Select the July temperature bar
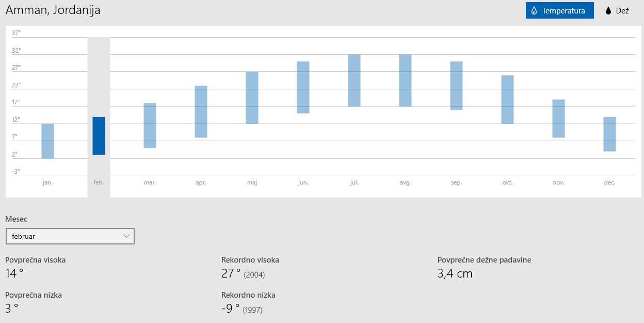This screenshot has width=644, height=323. [354, 81]
